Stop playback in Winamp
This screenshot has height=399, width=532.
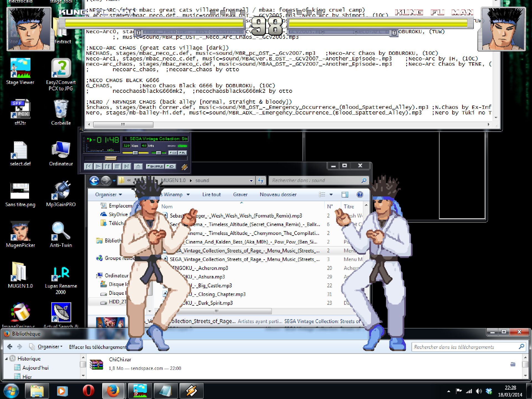pyautogui.click(x=117, y=166)
